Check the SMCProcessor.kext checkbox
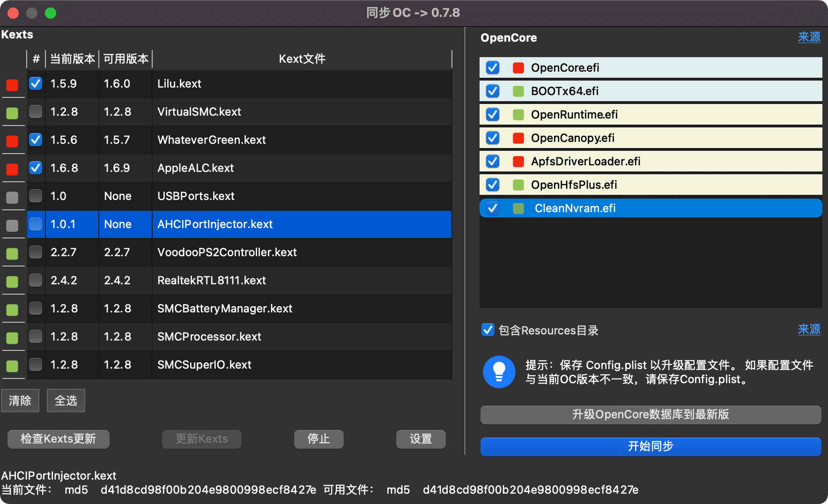 click(36, 336)
